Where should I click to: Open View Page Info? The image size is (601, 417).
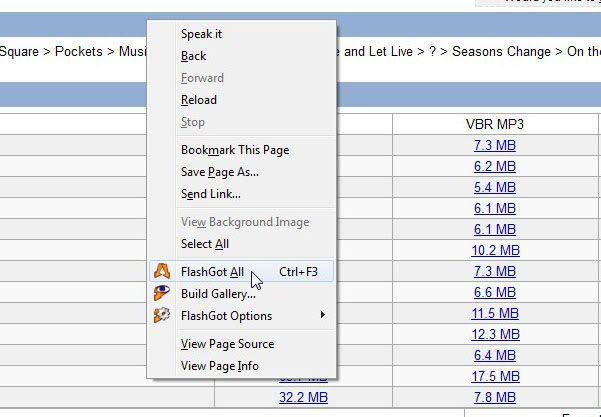click(x=220, y=366)
